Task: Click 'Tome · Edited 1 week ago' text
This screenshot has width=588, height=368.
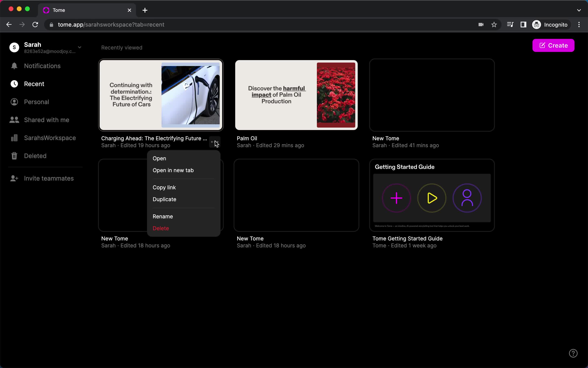Action: pyautogui.click(x=404, y=246)
